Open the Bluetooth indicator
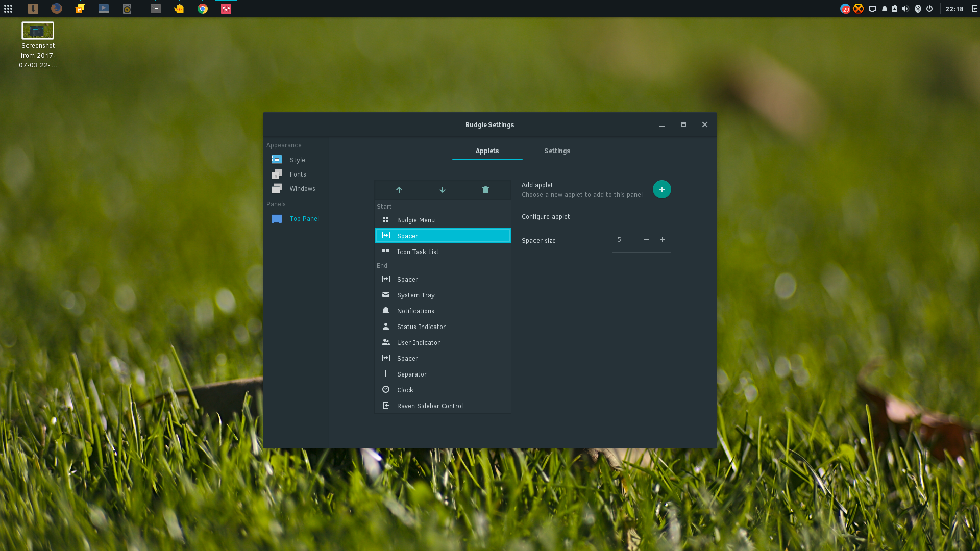The image size is (980, 551). 918,9
